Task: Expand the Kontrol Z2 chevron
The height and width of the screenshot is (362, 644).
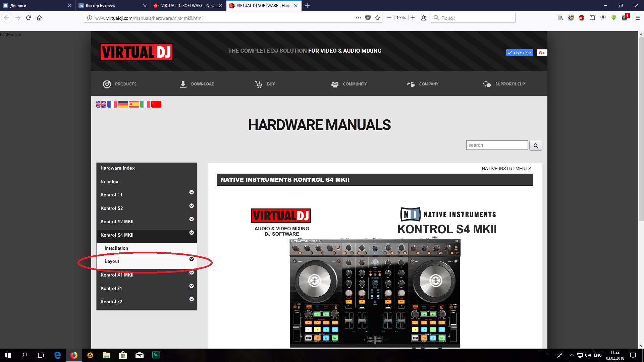Action: [x=192, y=299]
